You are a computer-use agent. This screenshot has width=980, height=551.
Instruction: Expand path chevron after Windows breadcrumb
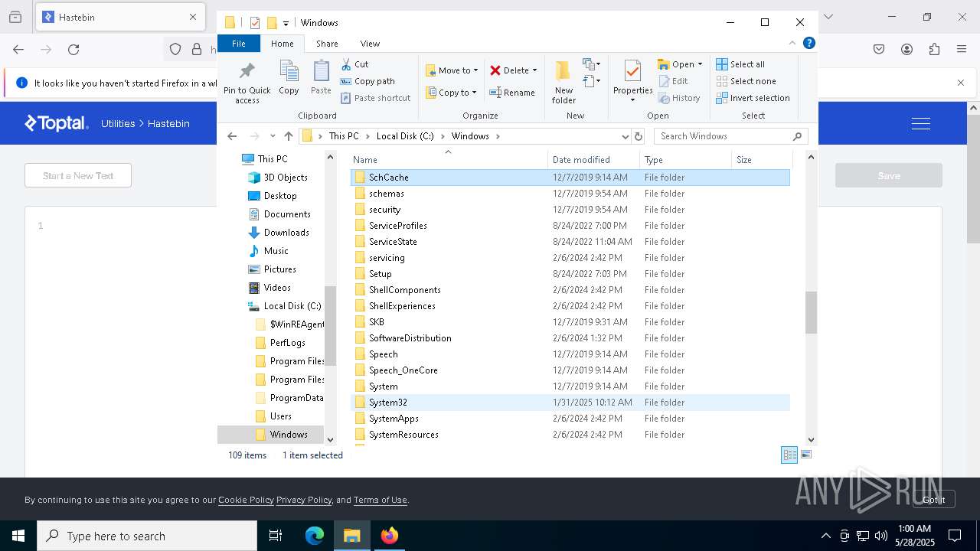[498, 136]
